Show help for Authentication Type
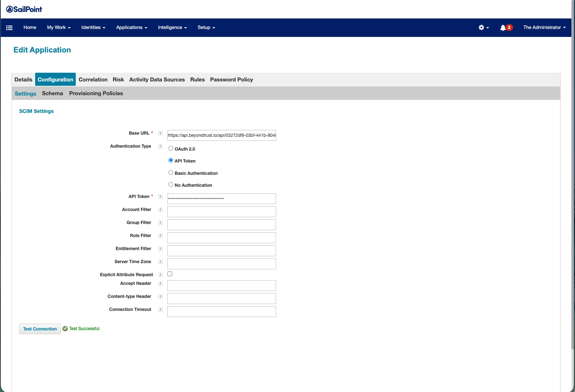 pyautogui.click(x=161, y=146)
